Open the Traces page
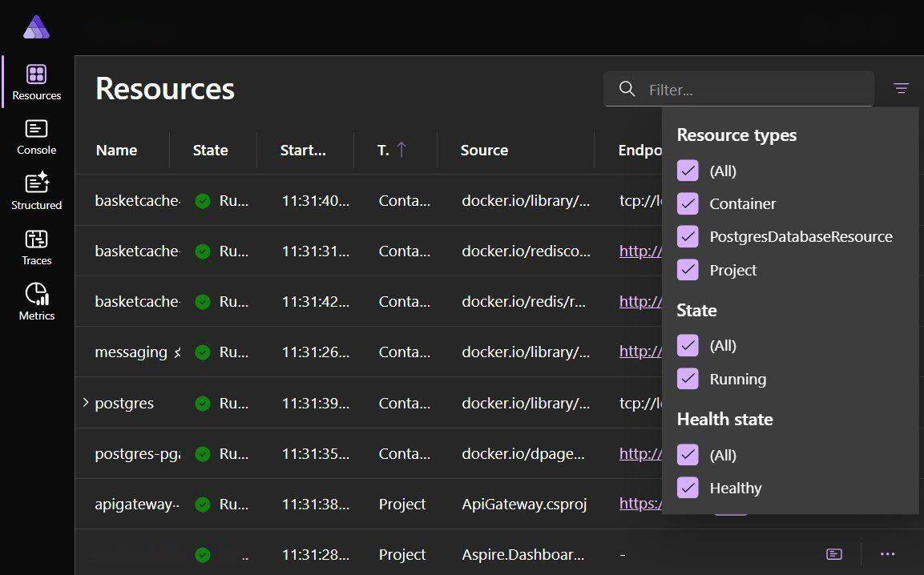The height and width of the screenshot is (575, 924). coord(36,247)
